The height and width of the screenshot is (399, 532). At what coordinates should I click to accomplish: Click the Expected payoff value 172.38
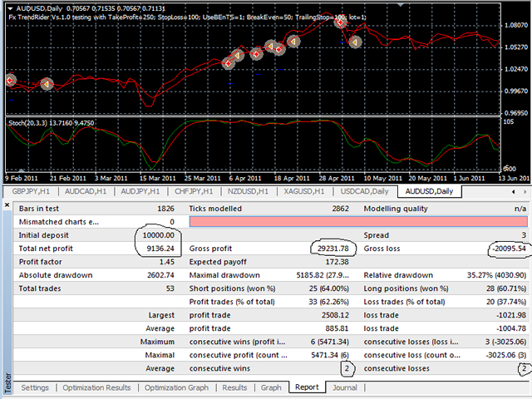[x=337, y=262]
